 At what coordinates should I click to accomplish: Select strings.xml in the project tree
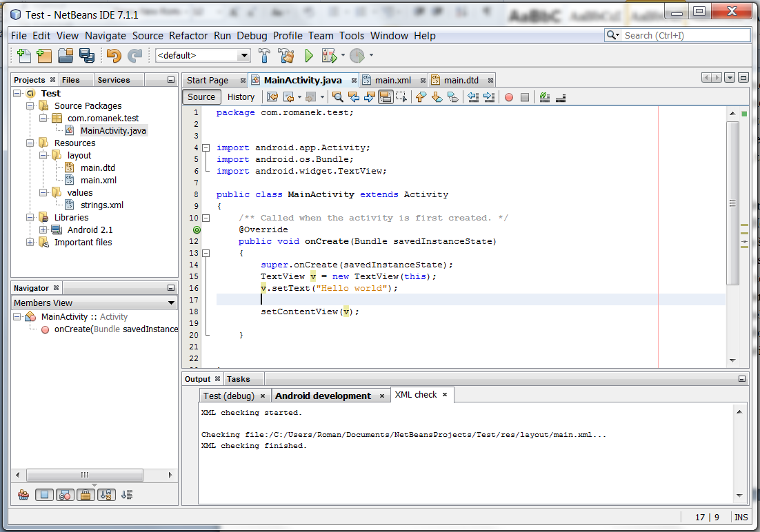tap(102, 205)
